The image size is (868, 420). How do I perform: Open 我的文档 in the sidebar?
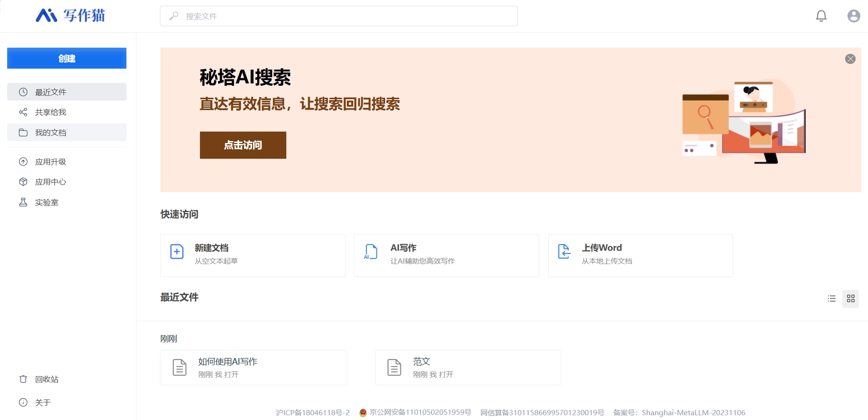(67, 133)
